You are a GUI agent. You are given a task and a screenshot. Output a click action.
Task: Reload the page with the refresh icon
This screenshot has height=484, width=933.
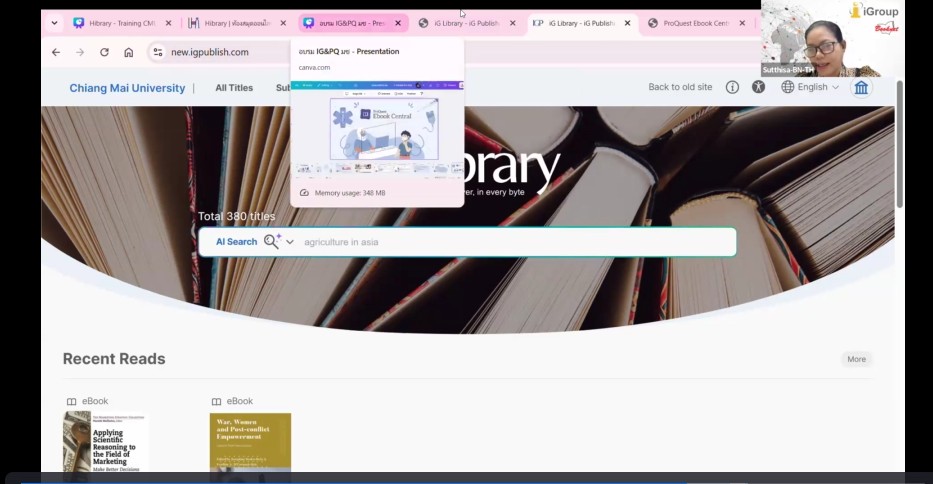pos(104,52)
